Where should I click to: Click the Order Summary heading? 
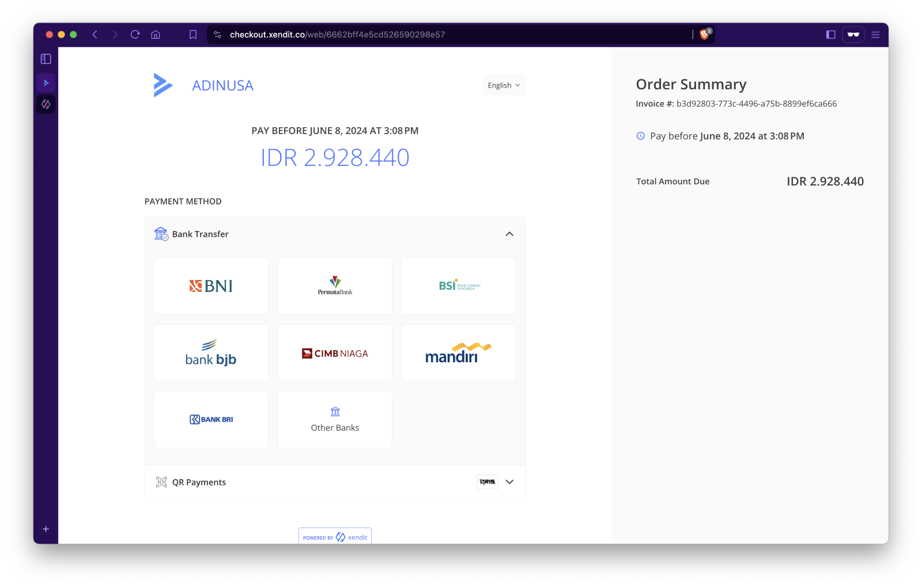pos(691,84)
